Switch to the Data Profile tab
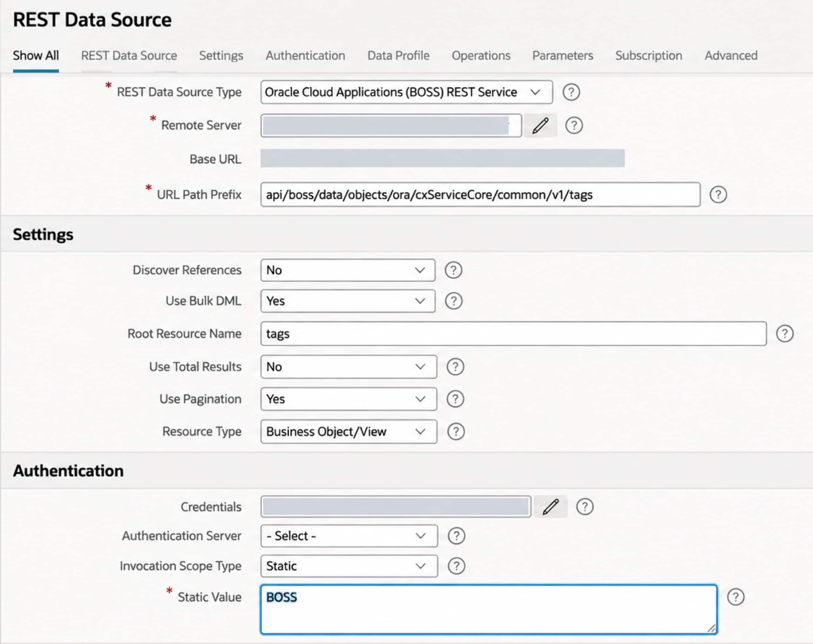This screenshot has height=644, width=813. click(x=398, y=56)
